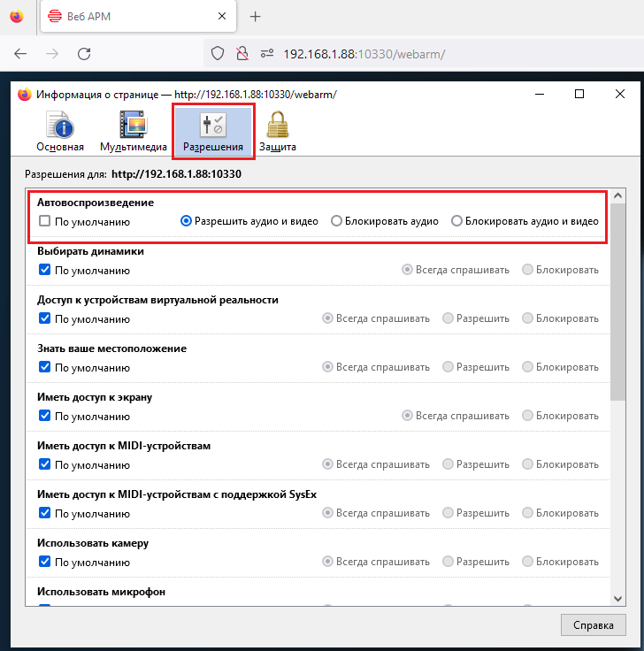This screenshot has width=644, height=651.
Task: Select the Веб АРМ tab
Action: [138, 16]
